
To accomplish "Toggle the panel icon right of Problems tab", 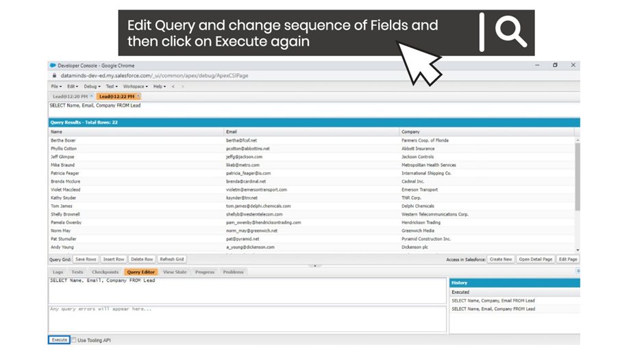I will click(x=578, y=271).
